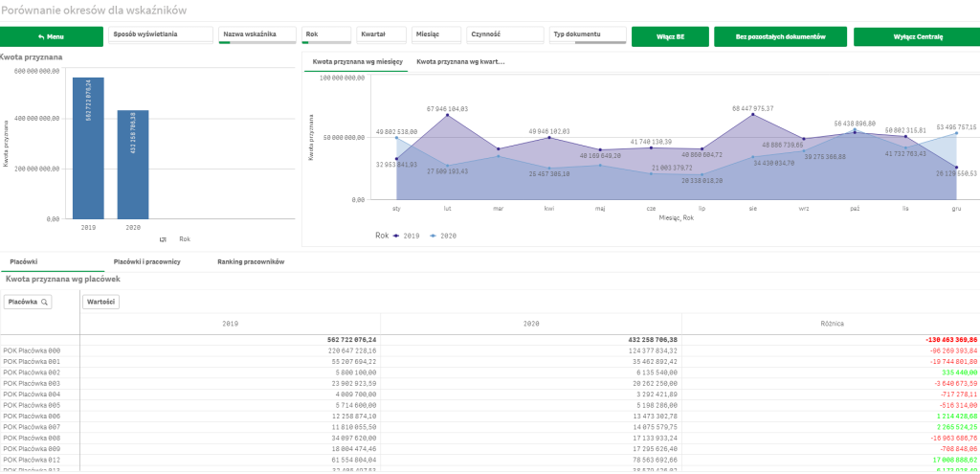
Task: Click the 2019 legend entry of the line chart
Action: coord(406,236)
